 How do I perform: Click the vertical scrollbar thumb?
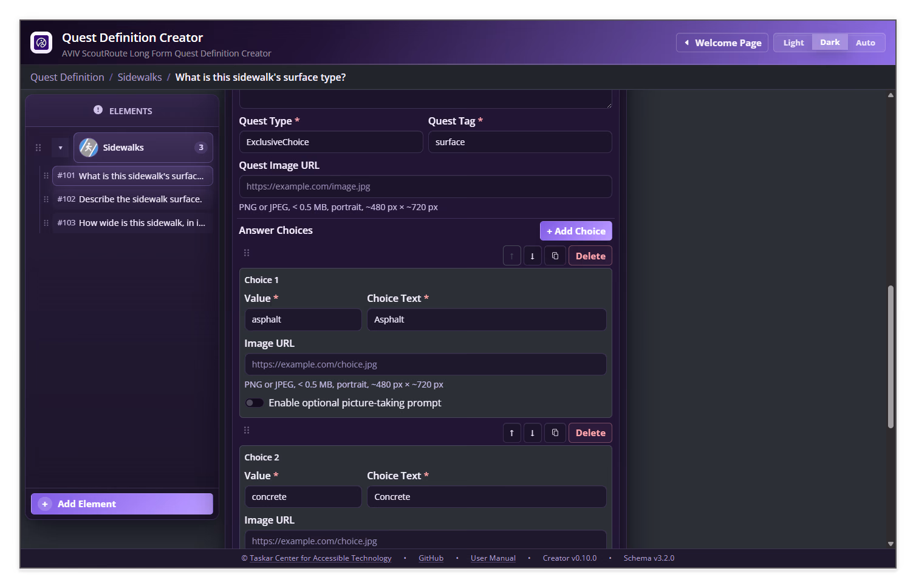890,357
